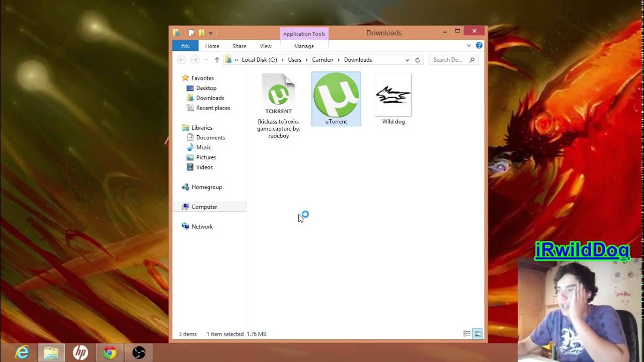Click the Network icon in sidebar

pyautogui.click(x=185, y=227)
